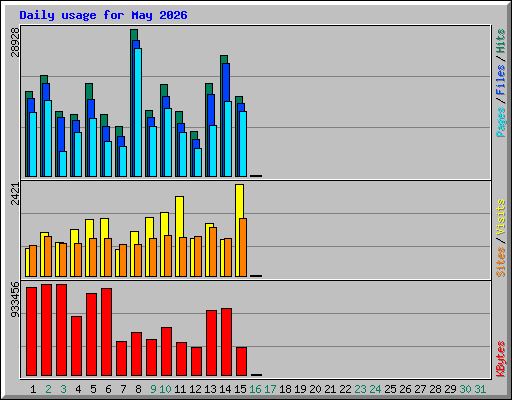Click day 25 on the x-axis
Screen dimensions: 512x400
click(x=390, y=389)
